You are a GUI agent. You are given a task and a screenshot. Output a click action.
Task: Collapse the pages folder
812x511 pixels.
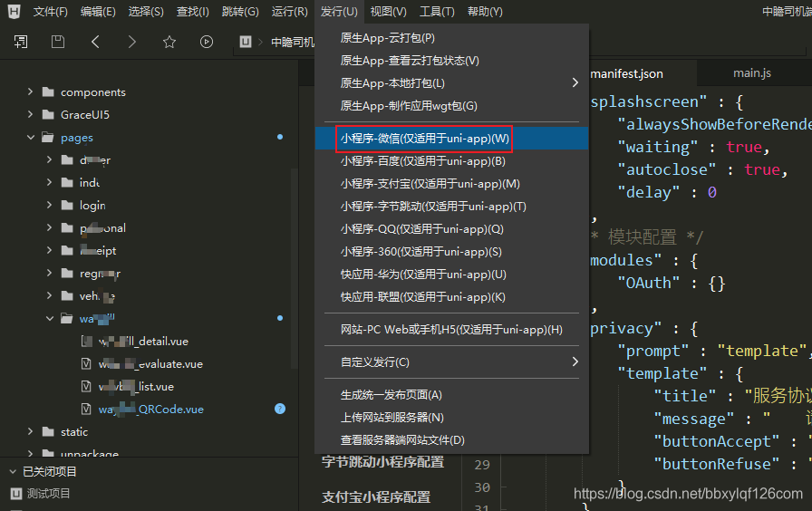(x=31, y=137)
